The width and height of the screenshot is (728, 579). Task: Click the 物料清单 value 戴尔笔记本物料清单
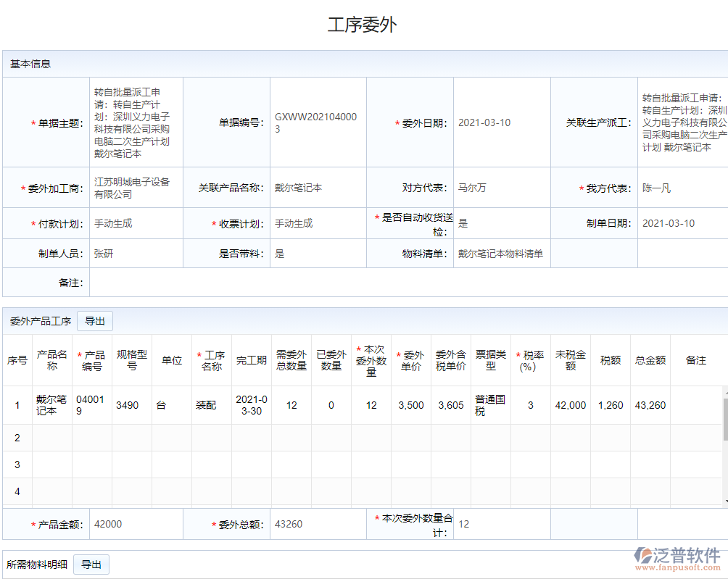(x=501, y=254)
